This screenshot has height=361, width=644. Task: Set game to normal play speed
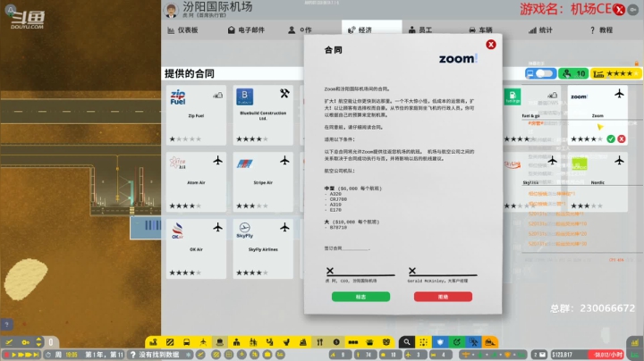(x=14, y=355)
